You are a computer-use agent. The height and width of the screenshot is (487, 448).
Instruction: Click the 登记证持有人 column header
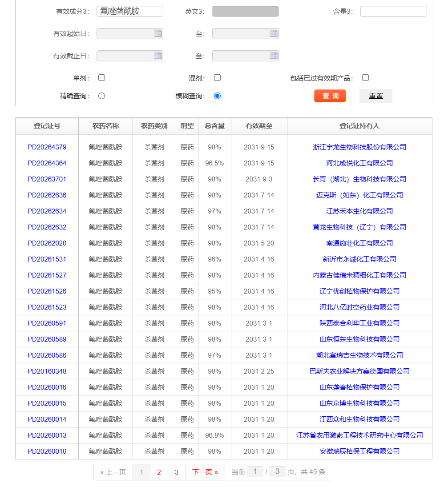[359, 126]
